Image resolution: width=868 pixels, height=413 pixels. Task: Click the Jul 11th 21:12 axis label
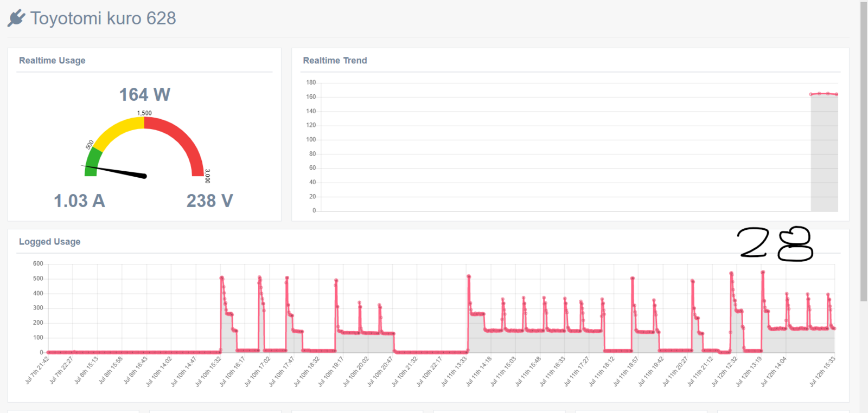click(x=700, y=371)
